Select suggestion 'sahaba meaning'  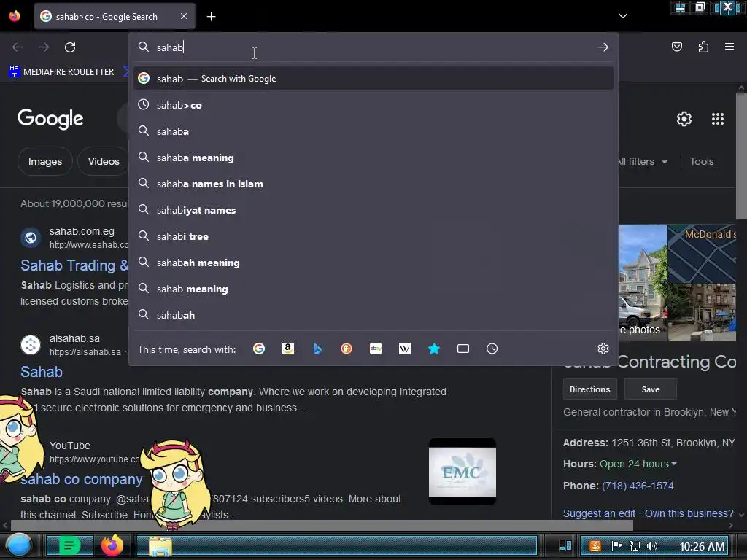[373, 157]
